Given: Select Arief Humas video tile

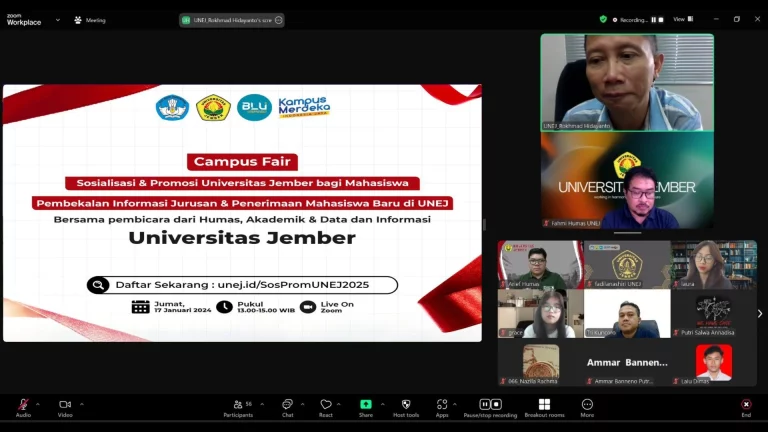Looking at the screenshot, I should tap(541, 264).
